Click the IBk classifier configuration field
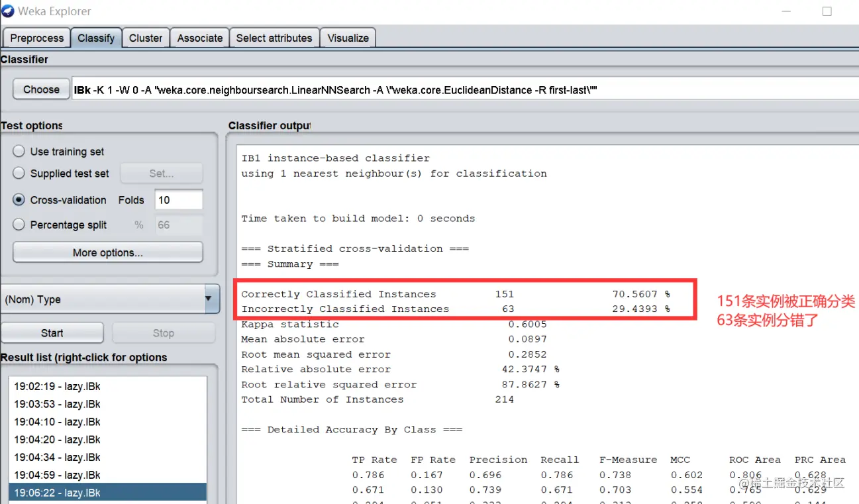 [x=465, y=89]
